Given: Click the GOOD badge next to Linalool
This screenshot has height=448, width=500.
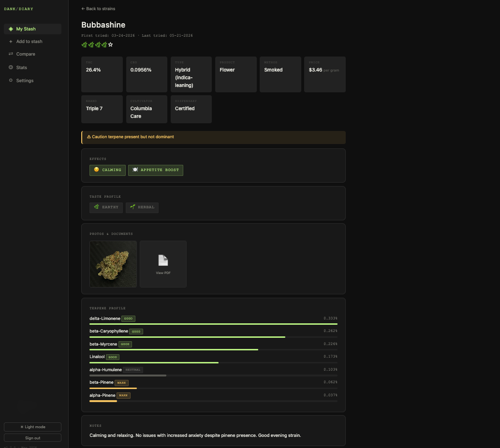Looking at the screenshot, I should tap(113, 357).
